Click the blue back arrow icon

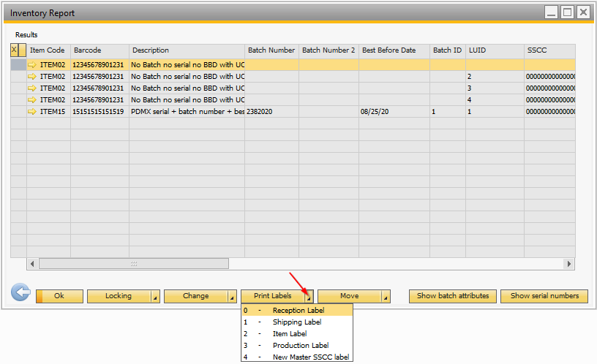20,293
